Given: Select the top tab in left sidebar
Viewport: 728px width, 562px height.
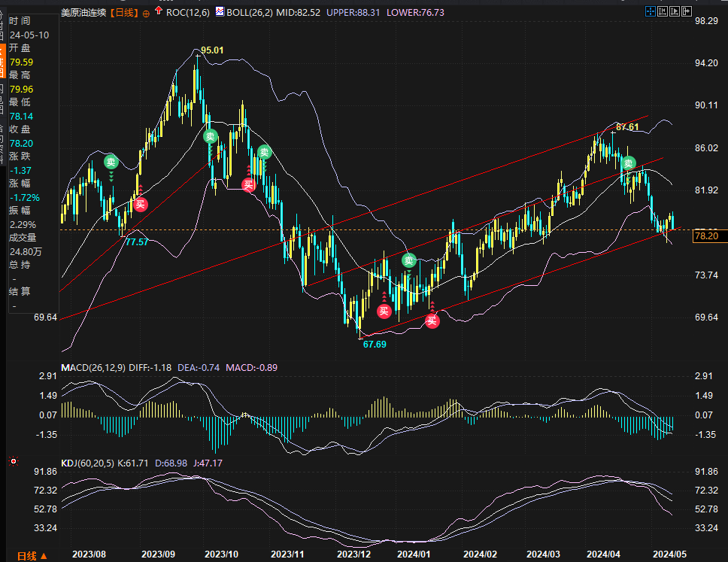Looking at the screenshot, I should coord(3,23).
